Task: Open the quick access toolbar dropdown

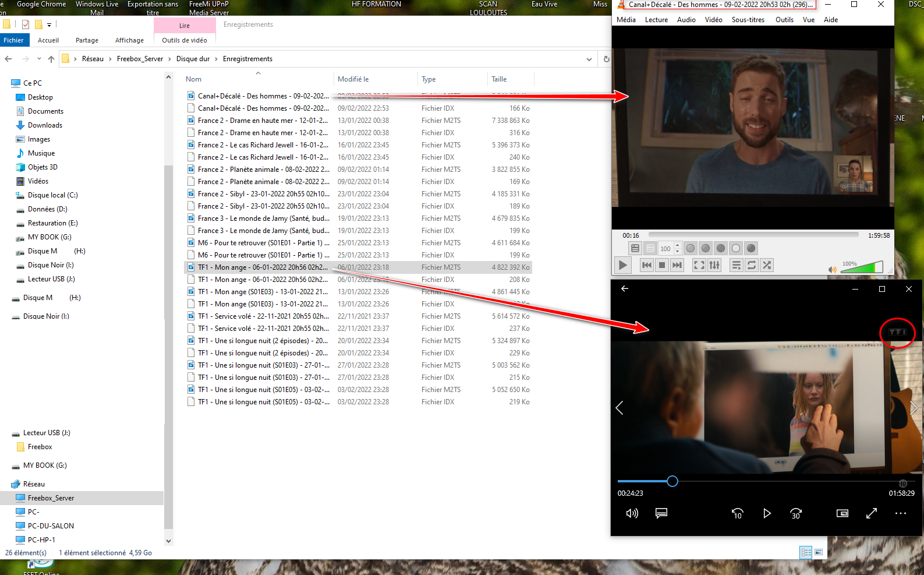Action: point(49,24)
